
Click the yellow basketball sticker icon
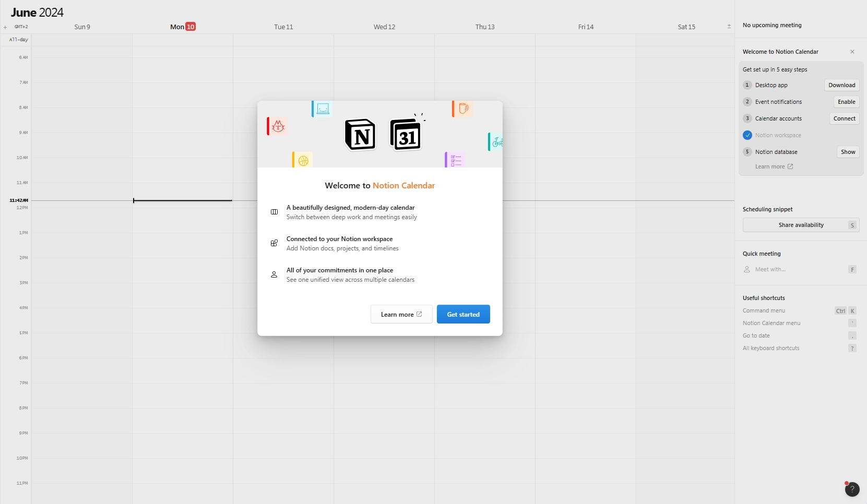(302, 160)
